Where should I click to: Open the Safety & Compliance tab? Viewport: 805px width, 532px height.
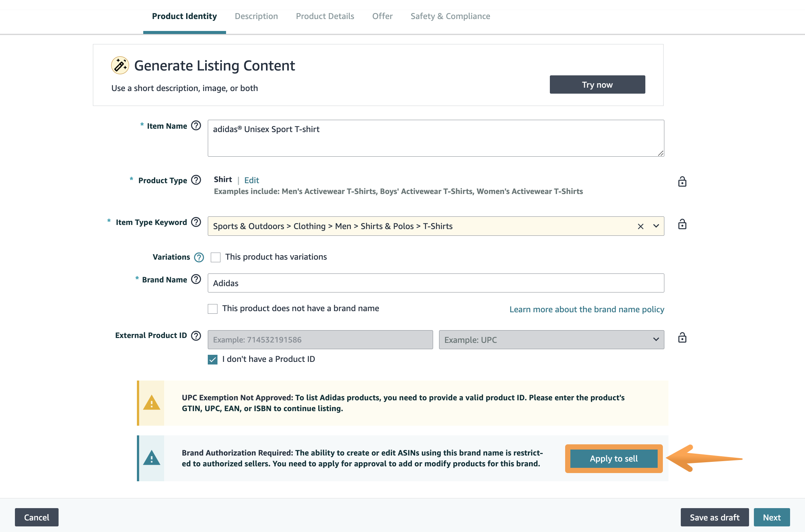tap(450, 16)
